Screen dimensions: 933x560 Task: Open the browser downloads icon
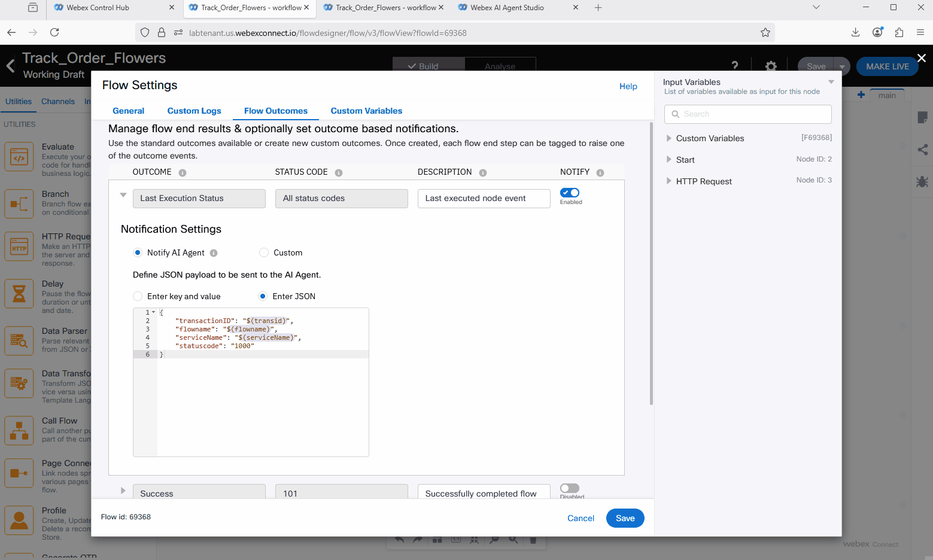pos(855,33)
